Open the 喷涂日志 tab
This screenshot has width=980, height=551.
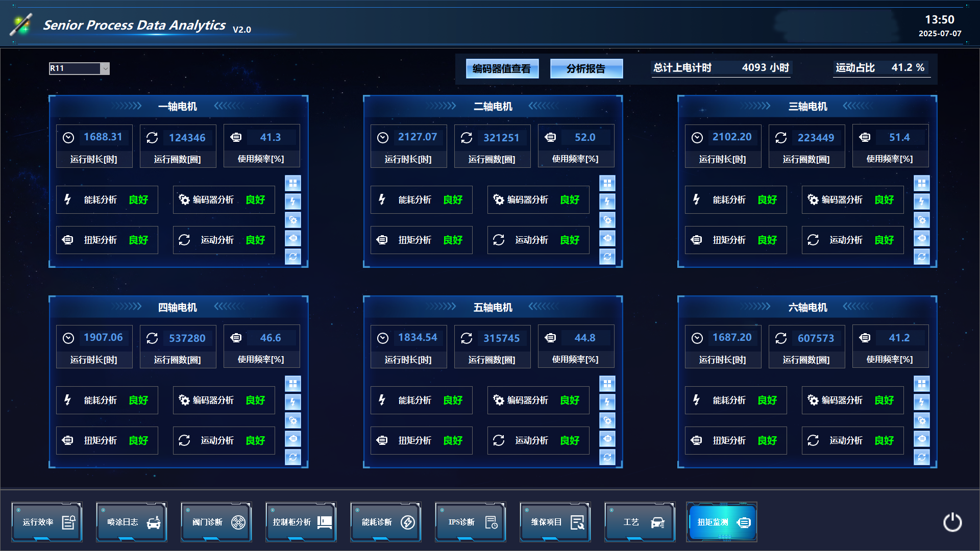[x=132, y=522]
